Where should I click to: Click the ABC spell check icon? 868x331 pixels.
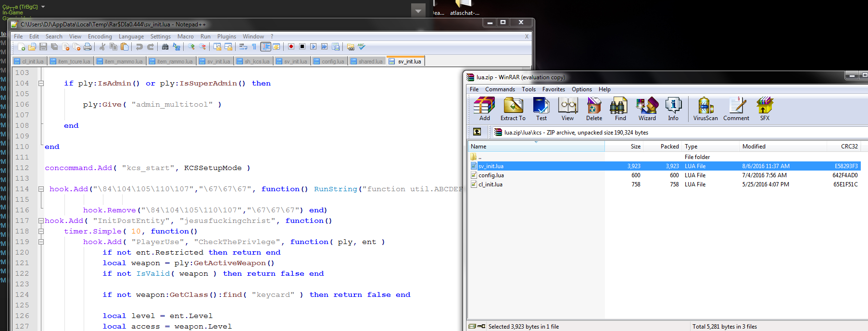click(362, 47)
